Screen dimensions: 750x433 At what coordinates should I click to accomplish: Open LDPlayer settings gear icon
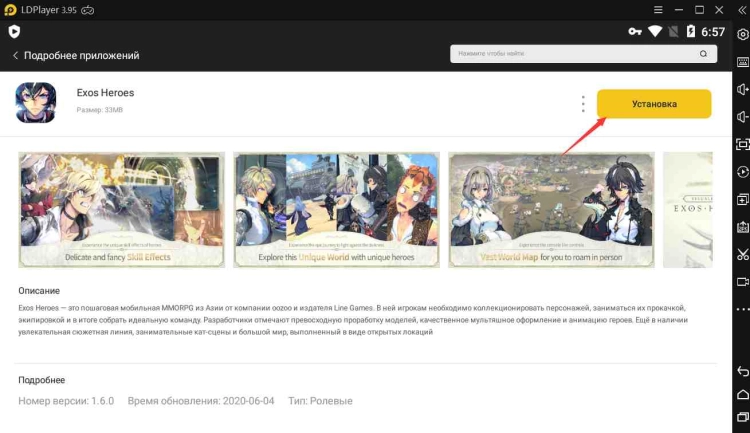[x=742, y=35]
